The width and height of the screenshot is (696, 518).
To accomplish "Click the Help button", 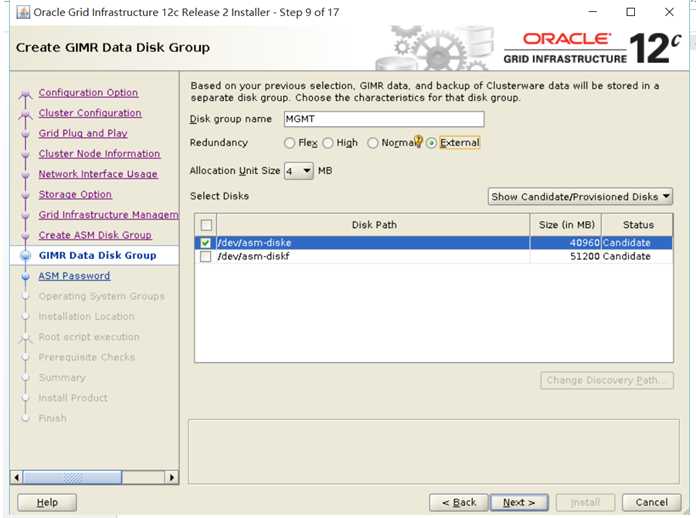I will pyautogui.click(x=47, y=502).
